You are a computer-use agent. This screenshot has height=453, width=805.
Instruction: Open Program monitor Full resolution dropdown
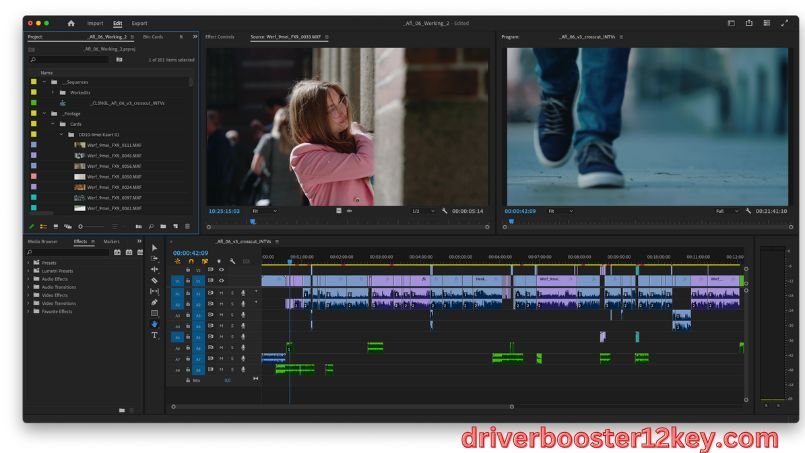pos(726,211)
